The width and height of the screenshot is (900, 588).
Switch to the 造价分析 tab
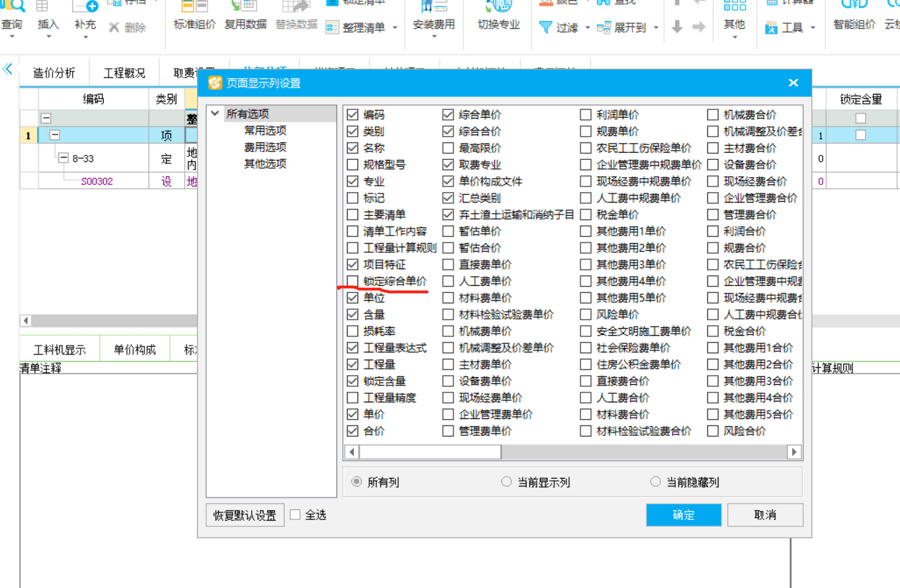point(54,73)
